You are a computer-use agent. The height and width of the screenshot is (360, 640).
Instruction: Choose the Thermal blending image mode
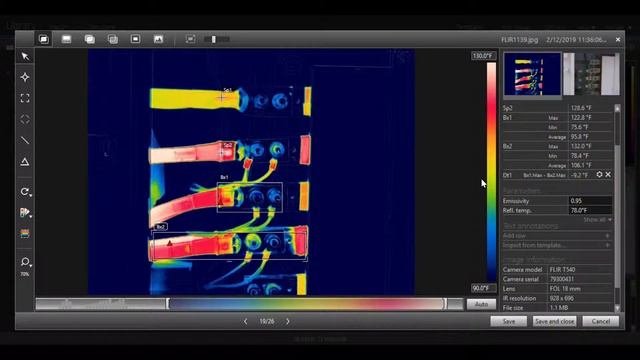click(113, 39)
